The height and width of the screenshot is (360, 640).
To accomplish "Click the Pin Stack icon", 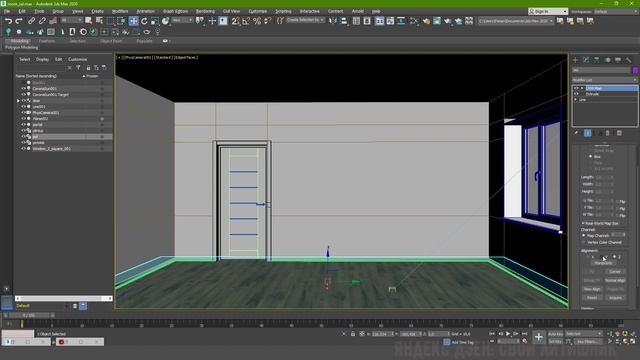I will point(576,133).
